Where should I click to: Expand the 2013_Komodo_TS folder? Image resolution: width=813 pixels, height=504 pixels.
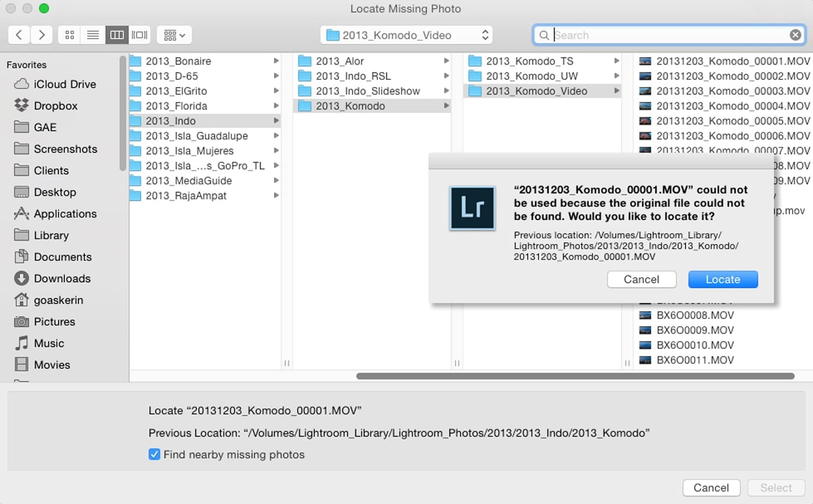coord(617,61)
